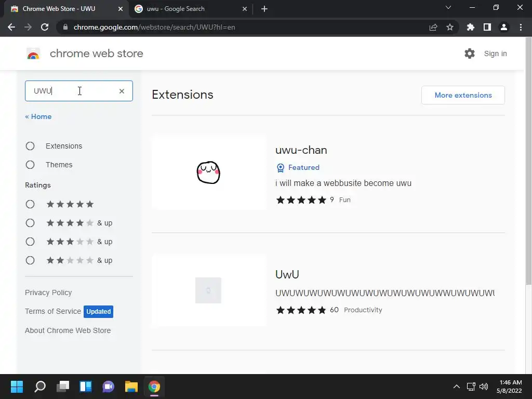Filter by five-star rating
532x399 pixels.
pos(30,204)
